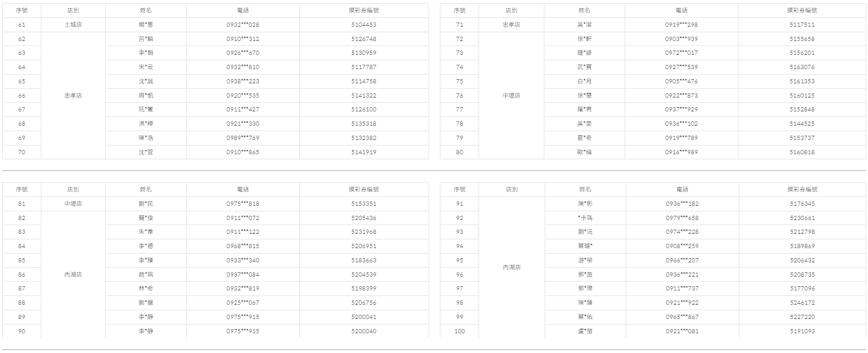Screen dimensions: 868x353
Task: Select ticket number 5191093
Action: click(802, 331)
